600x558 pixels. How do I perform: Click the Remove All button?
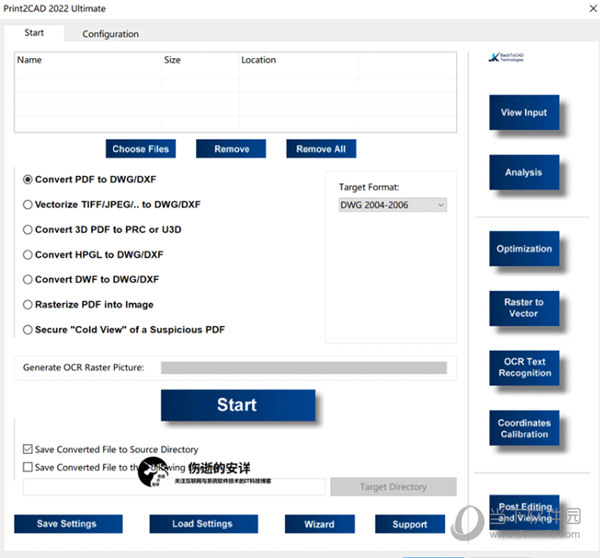(321, 149)
